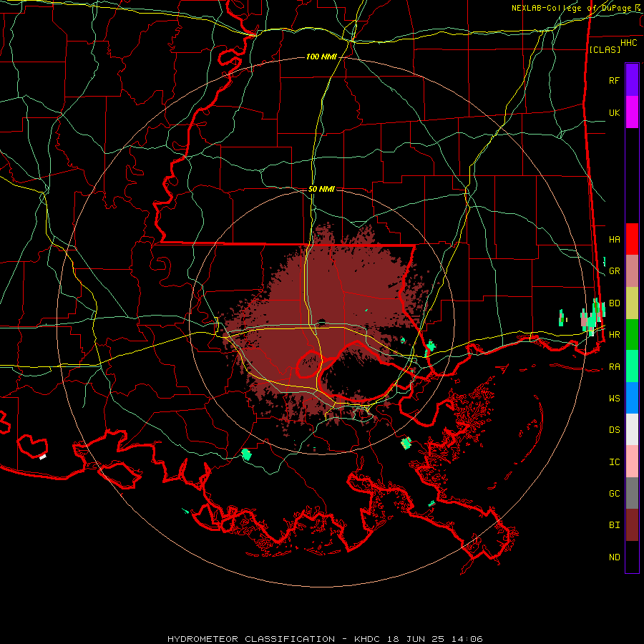Click the HA red legend swatch
The width and height of the screenshot is (644, 644).
pyautogui.click(x=632, y=239)
